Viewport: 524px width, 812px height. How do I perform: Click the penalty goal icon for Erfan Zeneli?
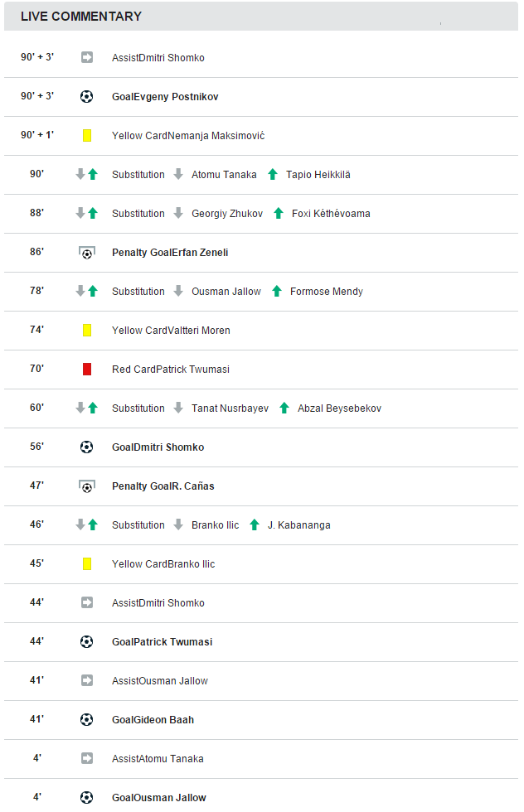click(86, 253)
